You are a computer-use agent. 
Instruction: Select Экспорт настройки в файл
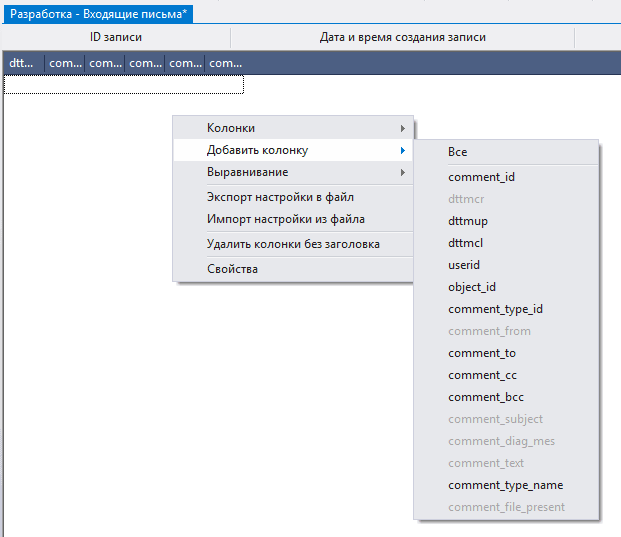(x=280, y=197)
